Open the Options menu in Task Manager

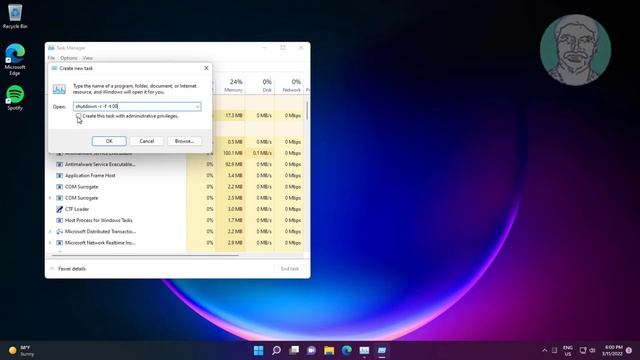(69, 58)
